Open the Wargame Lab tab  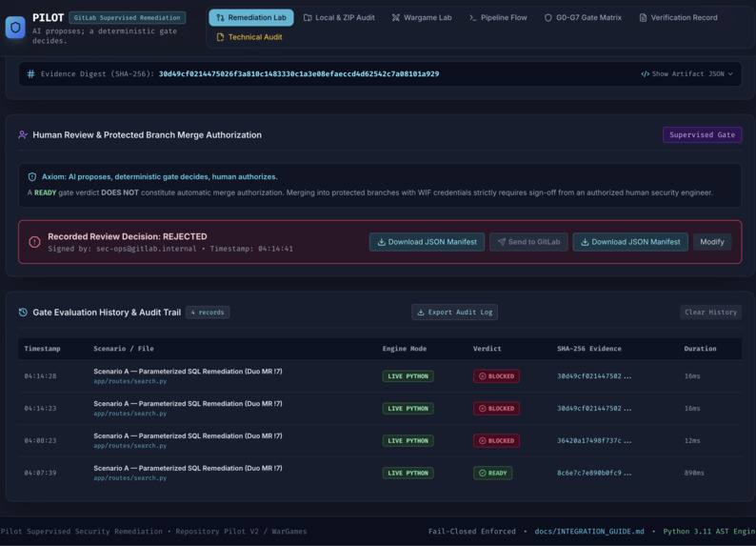pyautogui.click(x=422, y=17)
